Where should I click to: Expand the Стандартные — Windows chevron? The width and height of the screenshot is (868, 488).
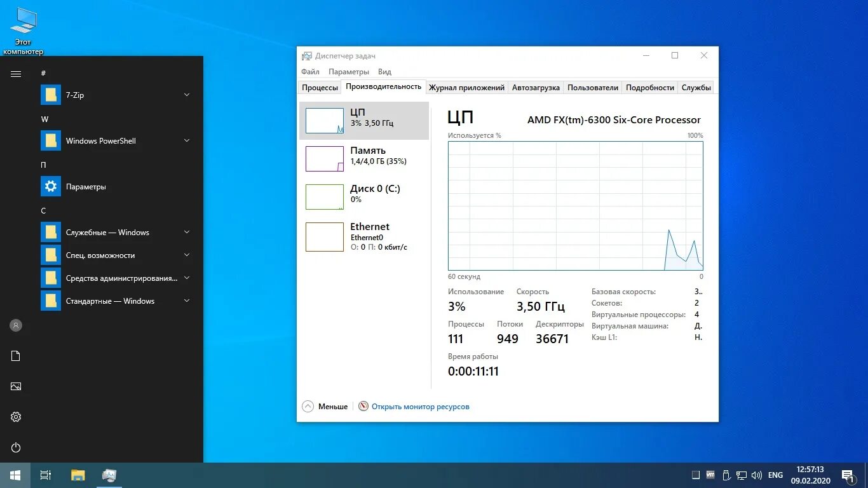pyautogui.click(x=187, y=301)
